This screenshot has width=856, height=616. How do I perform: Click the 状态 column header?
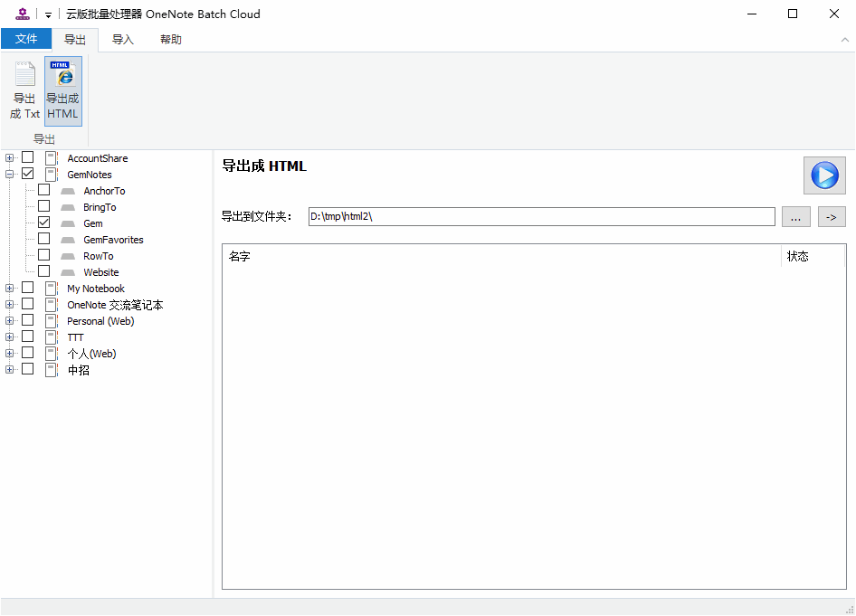point(813,256)
